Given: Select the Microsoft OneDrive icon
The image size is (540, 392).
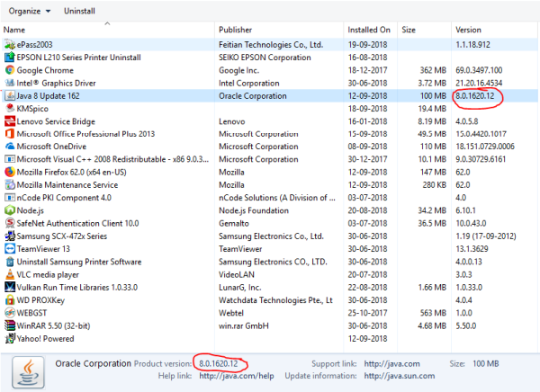Looking at the screenshot, I should (9, 147).
